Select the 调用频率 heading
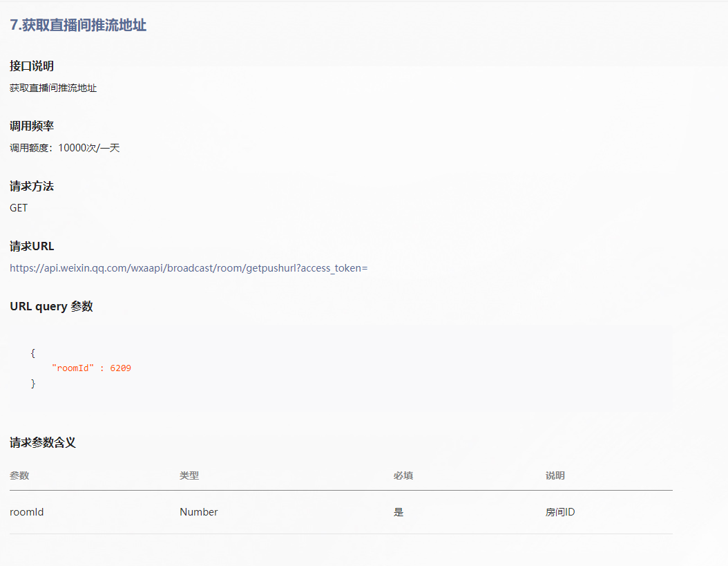Image resolution: width=728 pixels, height=566 pixels. click(32, 126)
